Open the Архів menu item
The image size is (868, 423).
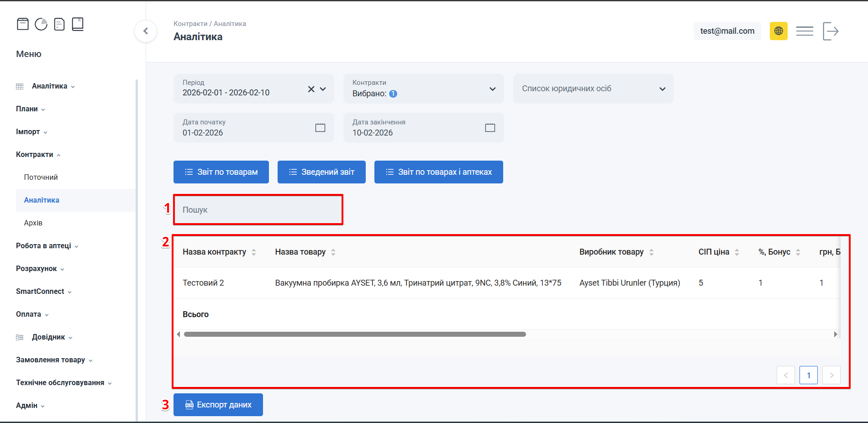33,223
